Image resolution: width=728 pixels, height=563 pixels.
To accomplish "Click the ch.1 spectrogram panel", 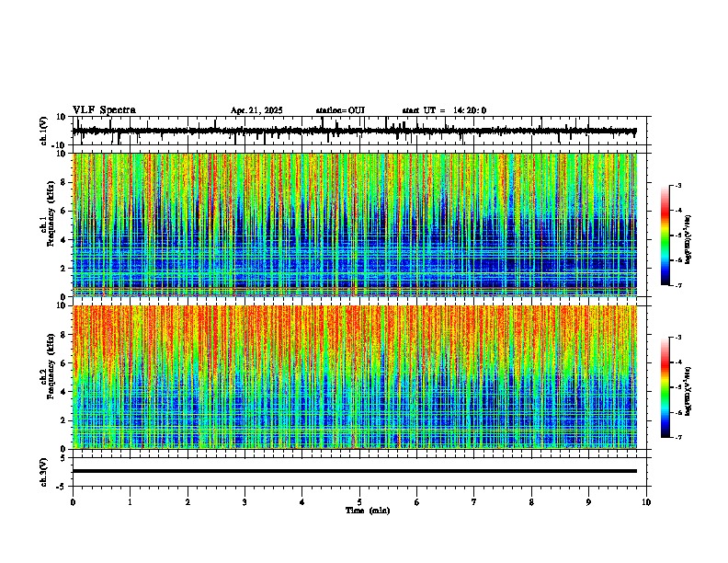I will (355, 224).
